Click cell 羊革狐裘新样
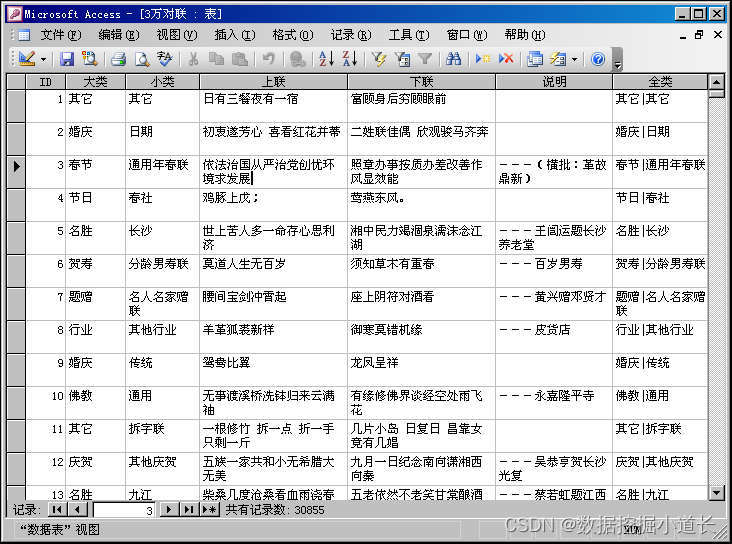Screen dimensions: 732x544 [x=274, y=337]
